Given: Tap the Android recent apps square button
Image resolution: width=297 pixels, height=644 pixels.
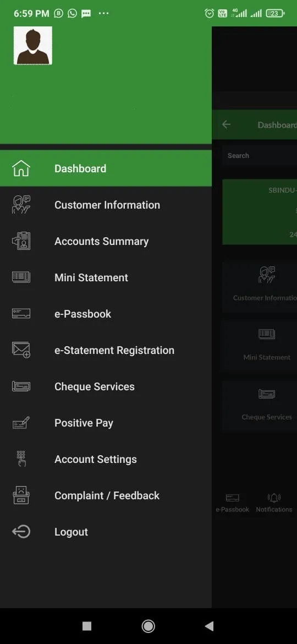Looking at the screenshot, I should click(87, 626).
